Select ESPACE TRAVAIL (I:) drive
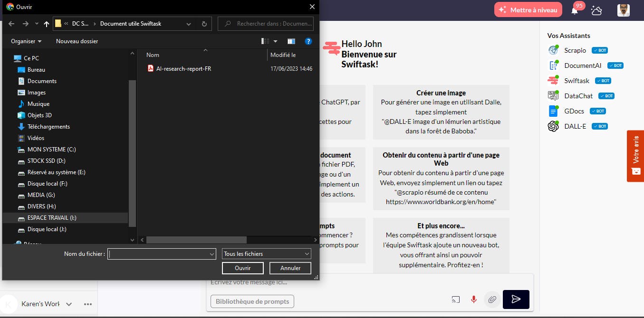Screen dimensions: 644x318 tap(66, 218)
